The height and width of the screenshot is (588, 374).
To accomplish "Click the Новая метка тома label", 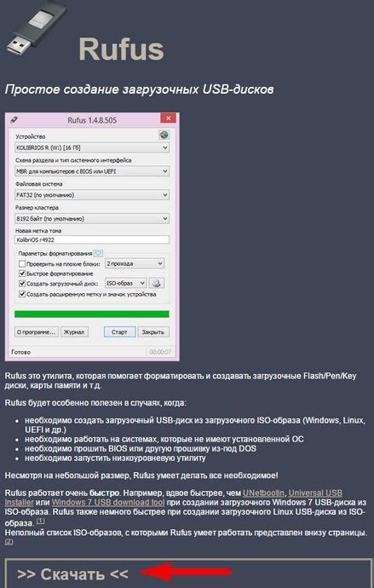I will pos(38,231).
